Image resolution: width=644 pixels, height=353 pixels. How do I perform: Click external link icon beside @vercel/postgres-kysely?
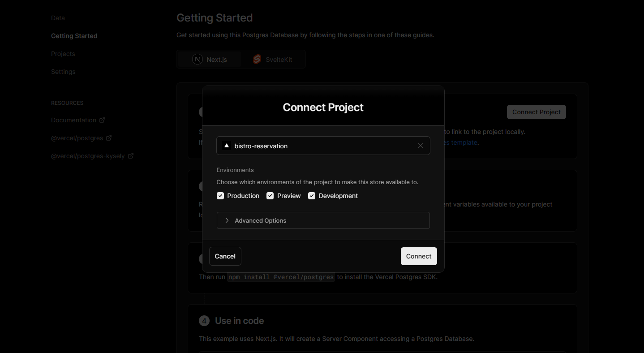pyautogui.click(x=131, y=156)
